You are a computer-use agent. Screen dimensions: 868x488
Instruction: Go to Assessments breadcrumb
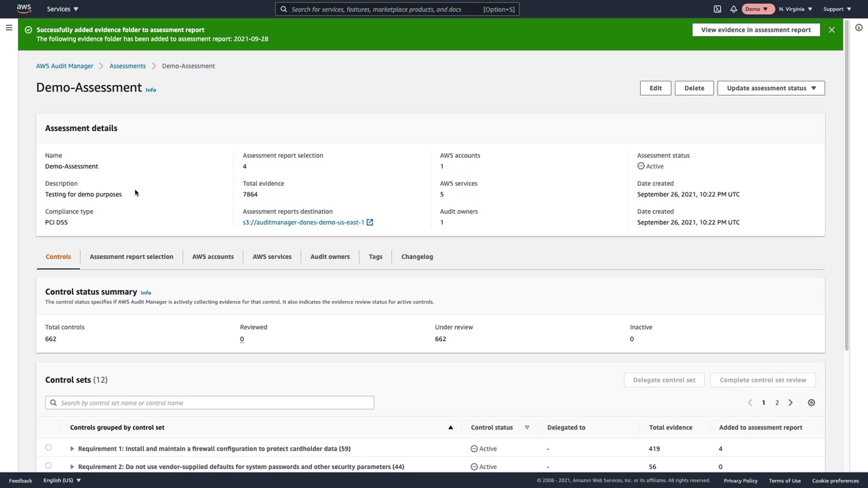pos(127,66)
